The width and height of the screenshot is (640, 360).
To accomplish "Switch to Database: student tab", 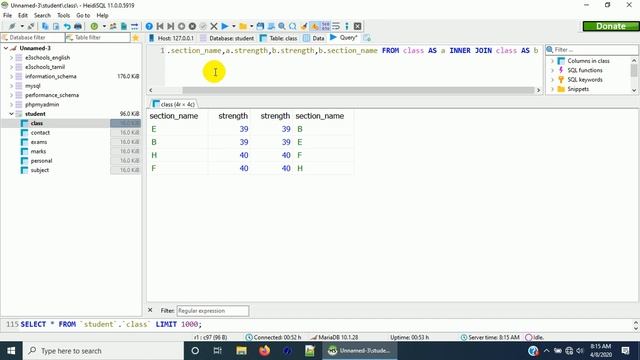I will click(227, 38).
